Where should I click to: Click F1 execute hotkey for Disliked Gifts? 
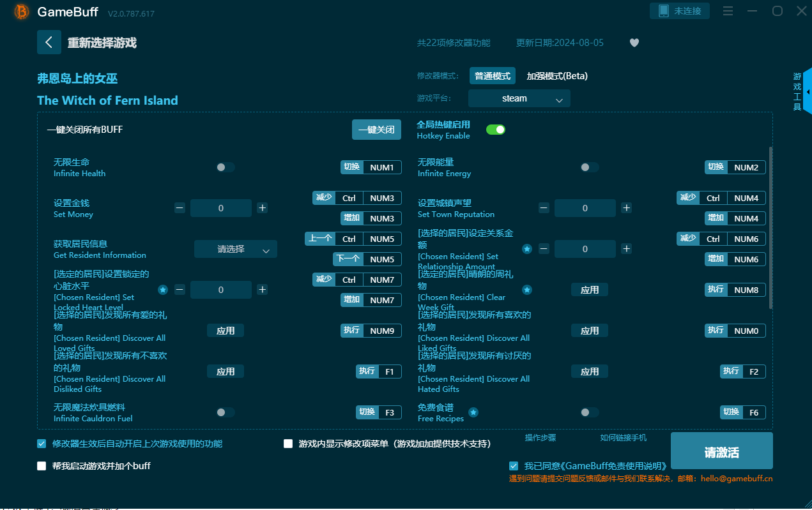(x=379, y=371)
